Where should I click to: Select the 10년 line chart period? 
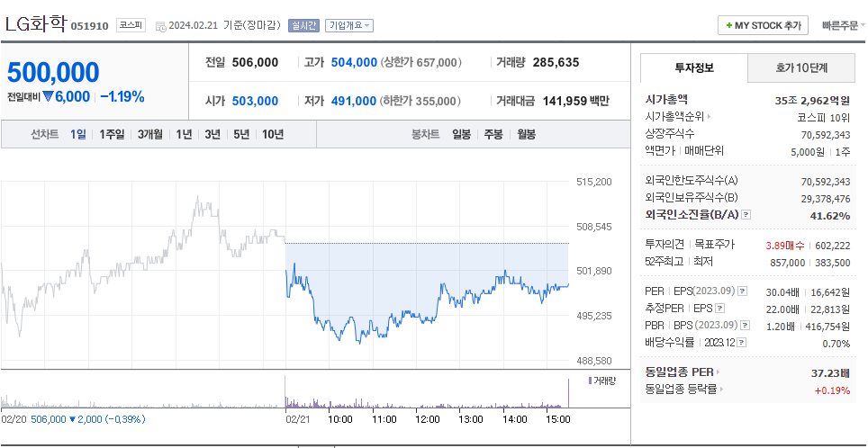pyautogui.click(x=273, y=134)
